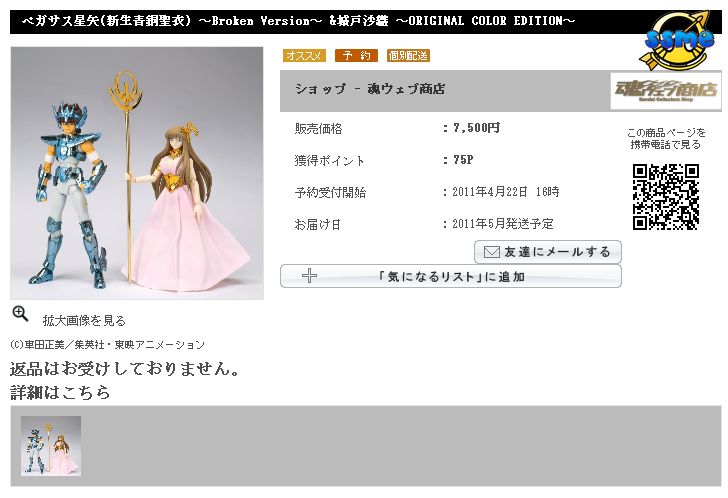Click the ショップ - 魂ウェブ商店 heading
Screen dimensions: 728x498
click(x=370, y=89)
